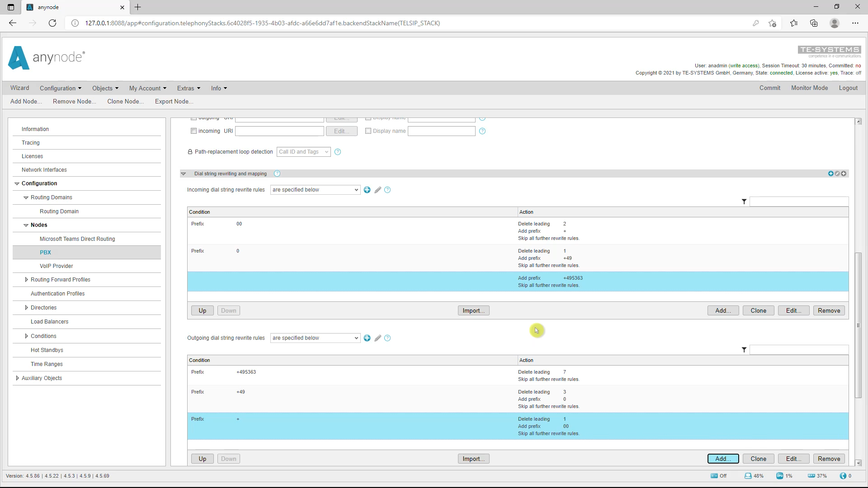Select VoIP Provider node in tree

pos(56,266)
